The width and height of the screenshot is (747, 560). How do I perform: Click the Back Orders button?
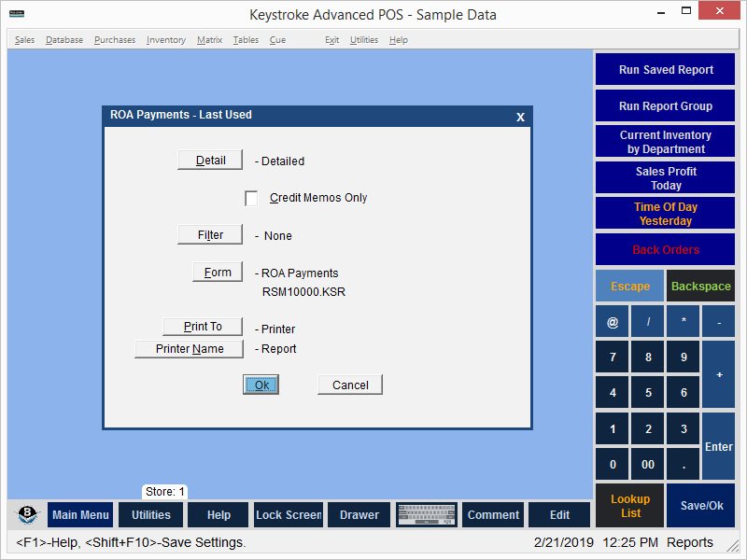point(665,249)
